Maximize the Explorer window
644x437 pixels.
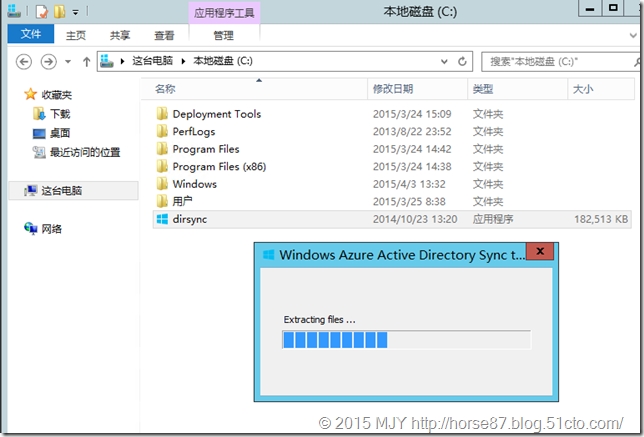[x=613, y=9]
